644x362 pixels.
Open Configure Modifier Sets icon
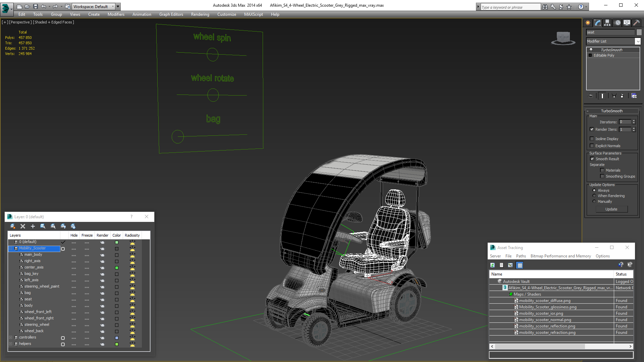(x=634, y=96)
